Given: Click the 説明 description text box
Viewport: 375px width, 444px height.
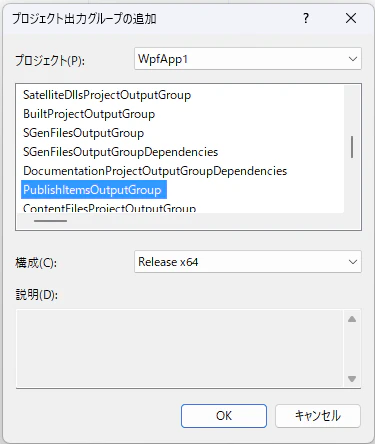Looking at the screenshot, I should 179,349.
